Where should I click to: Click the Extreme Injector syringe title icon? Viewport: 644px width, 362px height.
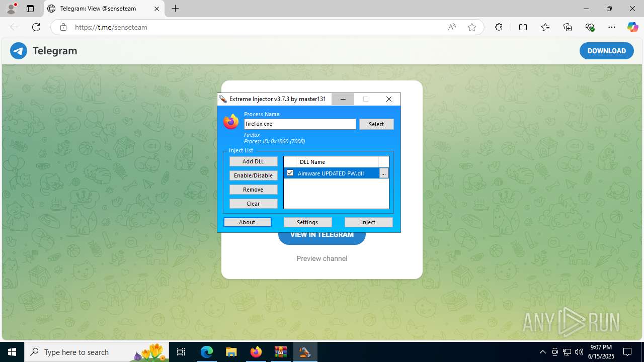(223, 99)
